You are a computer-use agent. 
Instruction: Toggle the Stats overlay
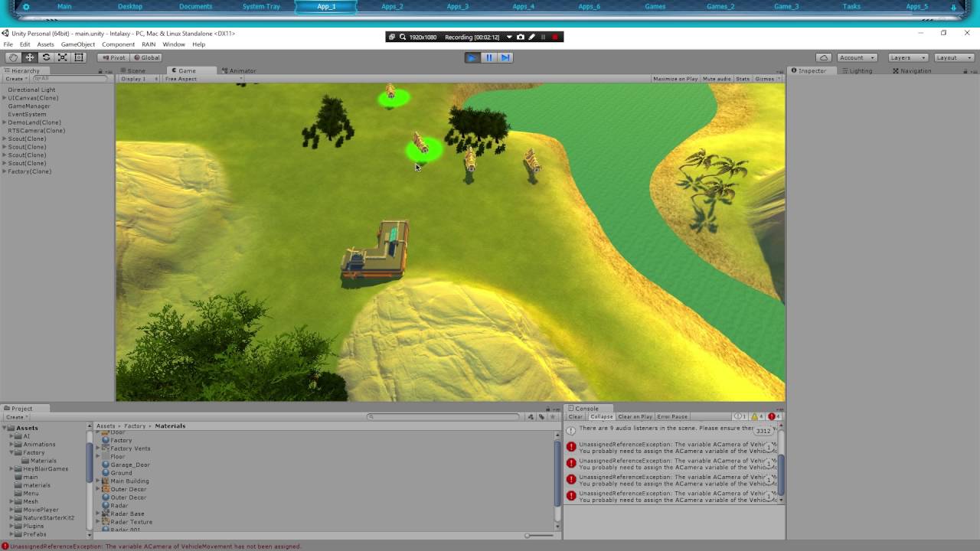click(x=743, y=79)
